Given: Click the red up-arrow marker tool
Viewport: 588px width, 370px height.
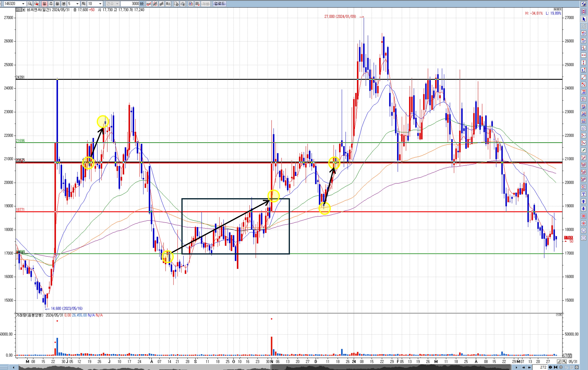Looking at the screenshot, I should 584,201.
